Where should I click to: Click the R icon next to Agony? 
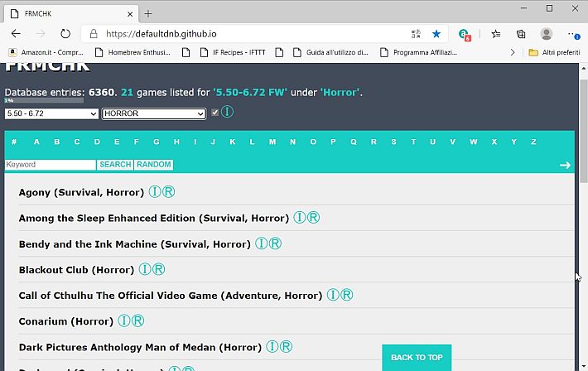(x=169, y=191)
